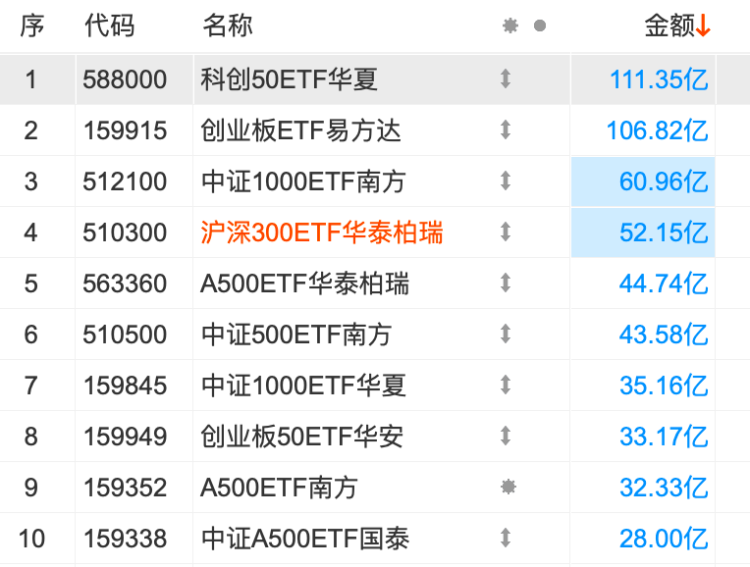Click highlighted amount 60.96亿
The height and width of the screenshot is (567, 750).
click(663, 182)
